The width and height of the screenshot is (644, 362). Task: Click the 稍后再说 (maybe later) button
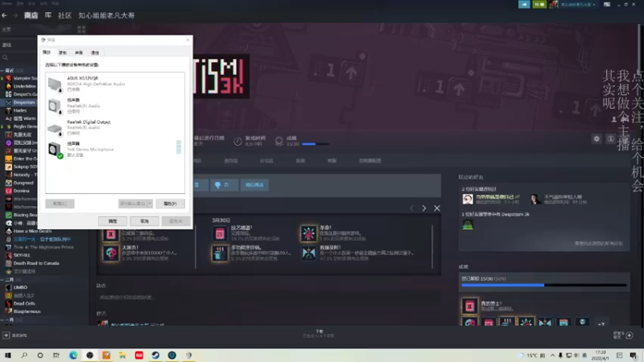(254, 185)
